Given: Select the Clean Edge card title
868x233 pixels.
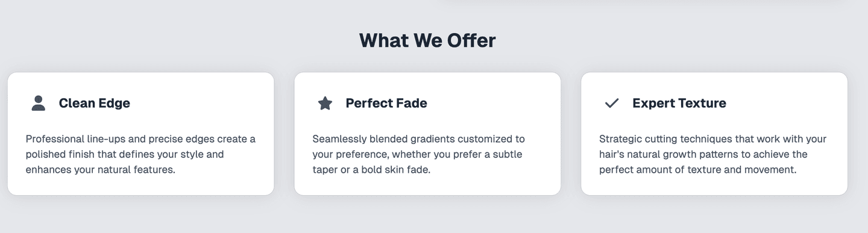Looking at the screenshot, I should pyautogui.click(x=95, y=103).
